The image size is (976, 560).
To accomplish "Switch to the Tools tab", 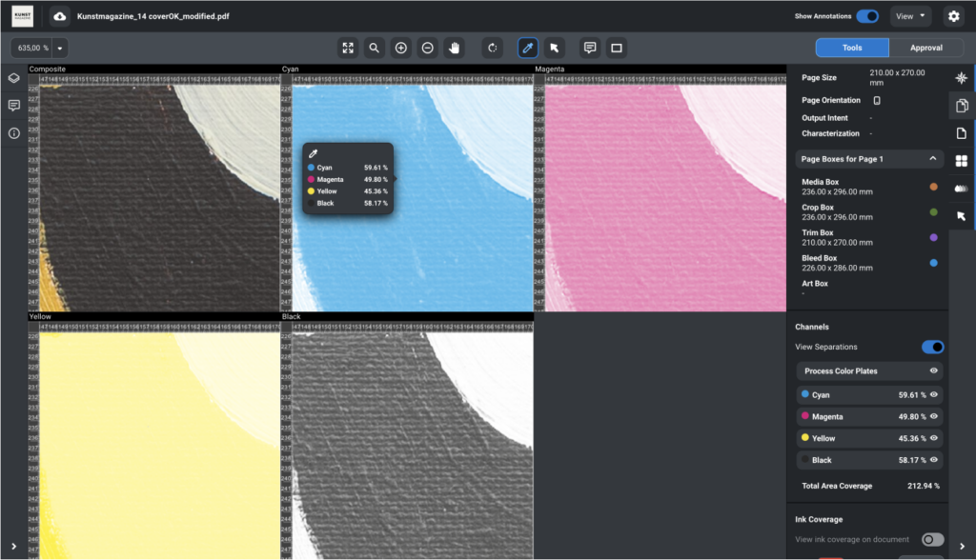I will (852, 48).
